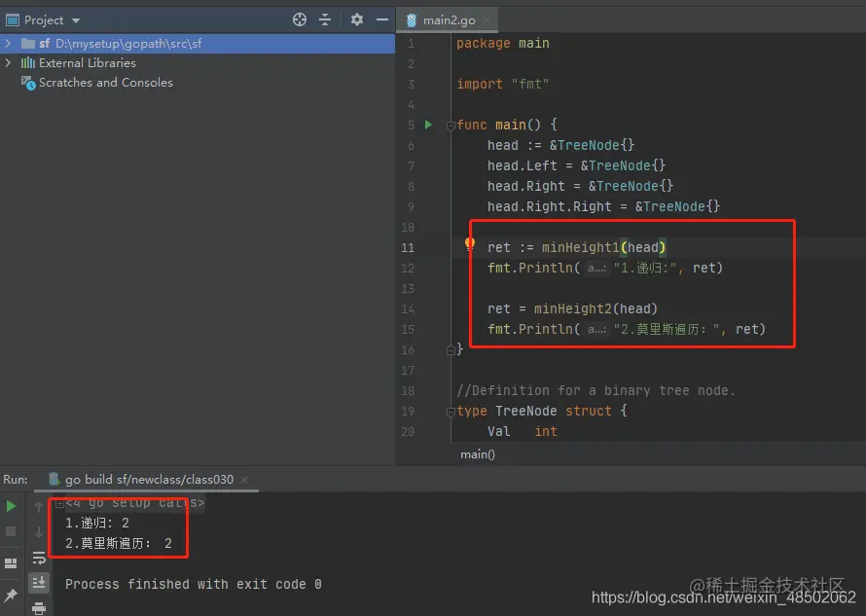The height and width of the screenshot is (616, 866).
Task: Click import "fmt" line
Action: pos(503,84)
